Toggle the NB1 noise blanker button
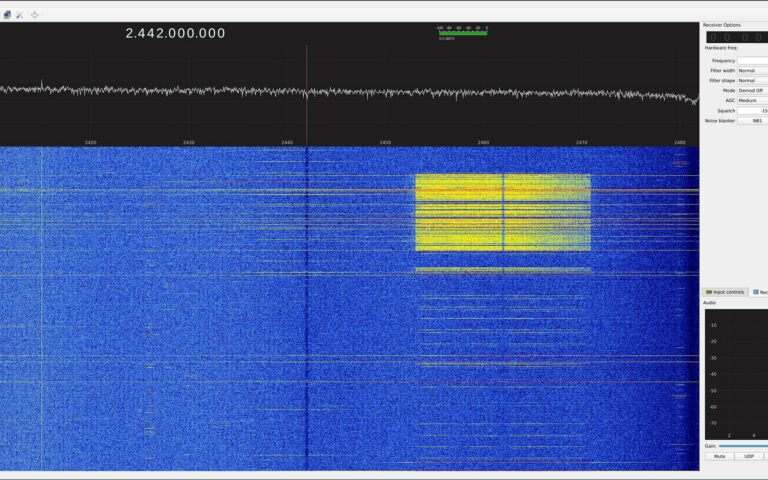The width and height of the screenshot is (768, 480). [x=753, y=120]
